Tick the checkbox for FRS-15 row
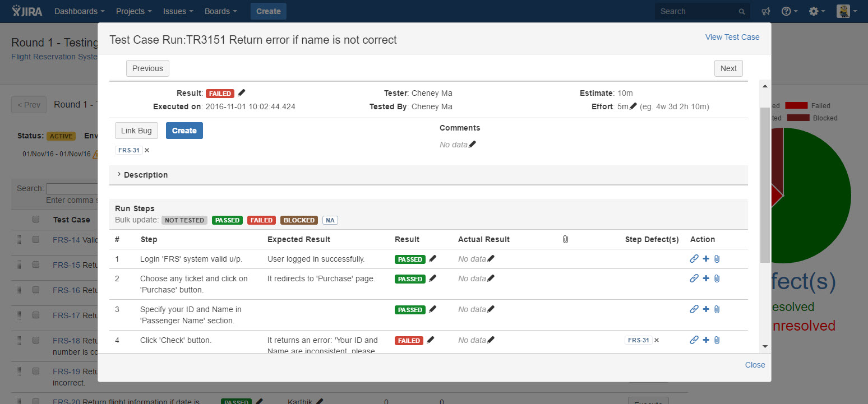 coord(36,264)
